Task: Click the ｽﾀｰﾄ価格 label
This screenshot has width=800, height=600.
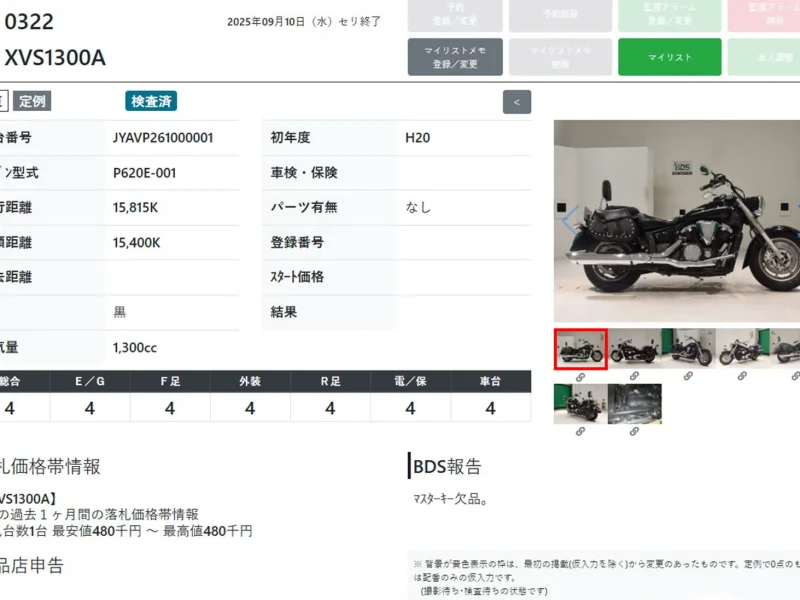Action: (297, 277)
